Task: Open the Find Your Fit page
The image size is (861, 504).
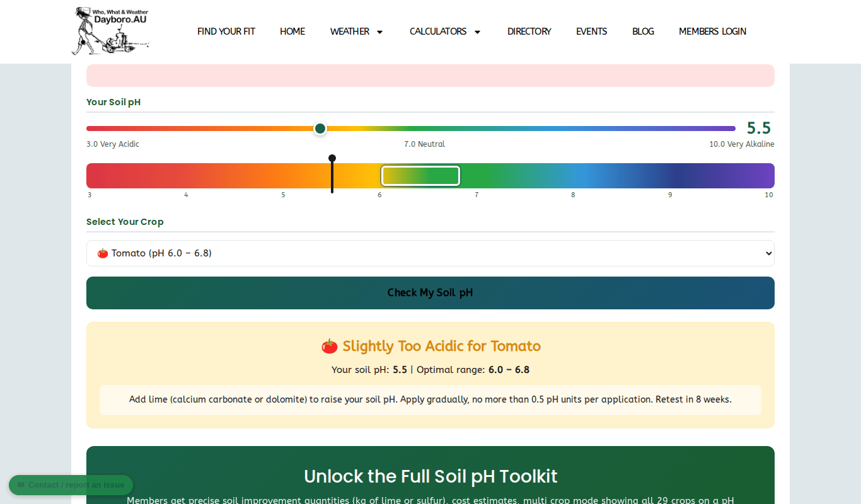Action: coord(226,31)
